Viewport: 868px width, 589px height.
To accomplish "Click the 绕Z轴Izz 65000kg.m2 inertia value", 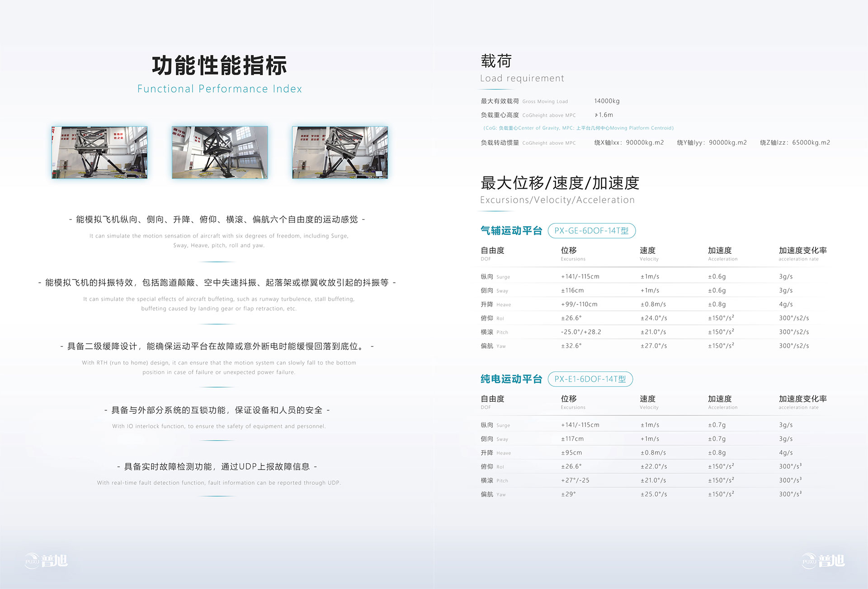I will 795,142.
